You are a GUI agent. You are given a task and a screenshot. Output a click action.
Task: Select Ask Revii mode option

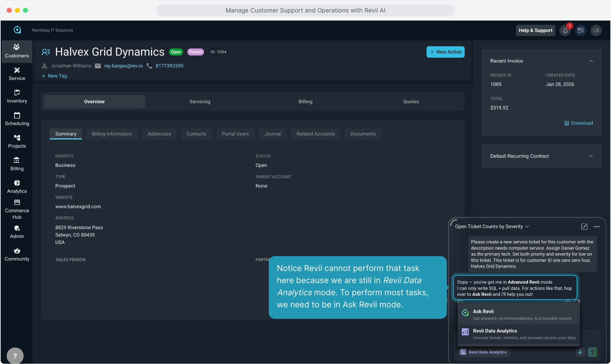click(518, 314)
